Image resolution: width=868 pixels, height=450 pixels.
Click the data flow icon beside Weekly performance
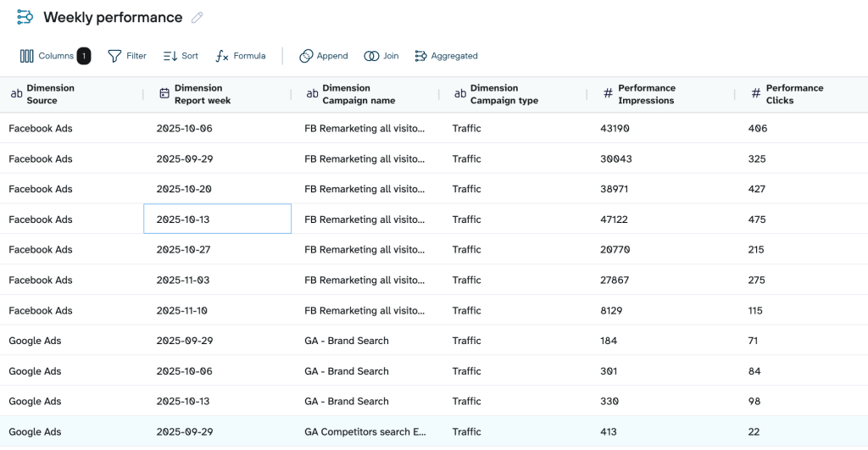coord(25,18)
